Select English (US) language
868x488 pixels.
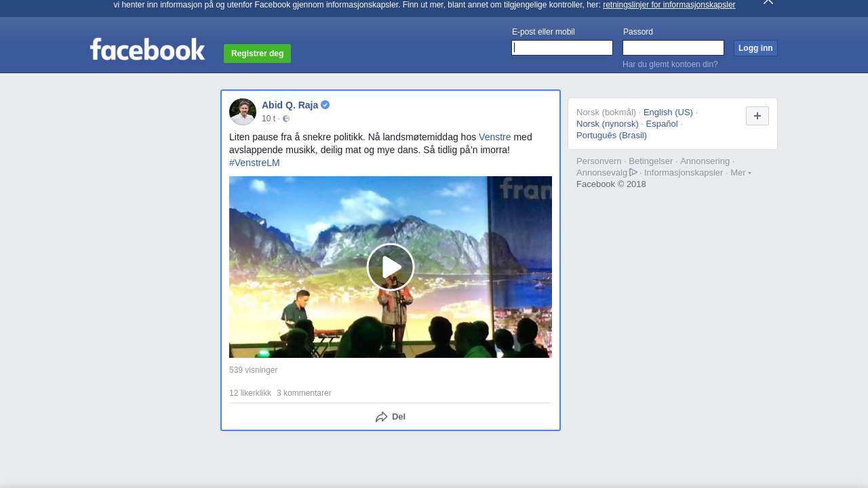[x=668, y=113]
